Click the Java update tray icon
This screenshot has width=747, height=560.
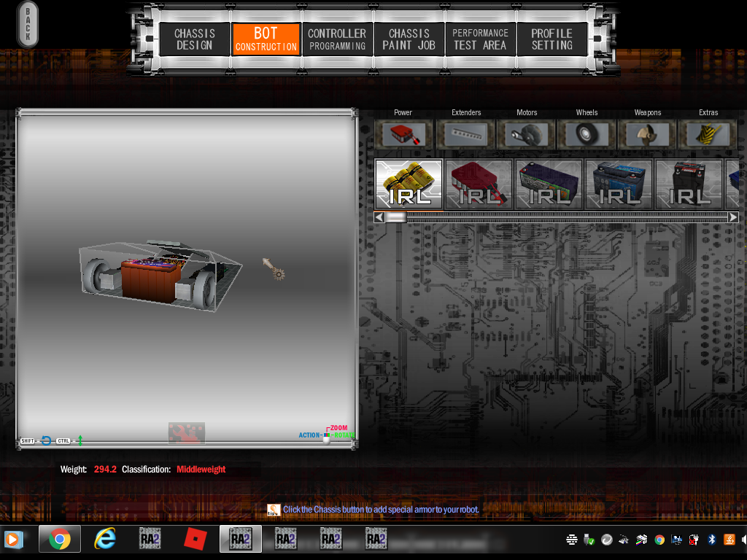[729, 540]
